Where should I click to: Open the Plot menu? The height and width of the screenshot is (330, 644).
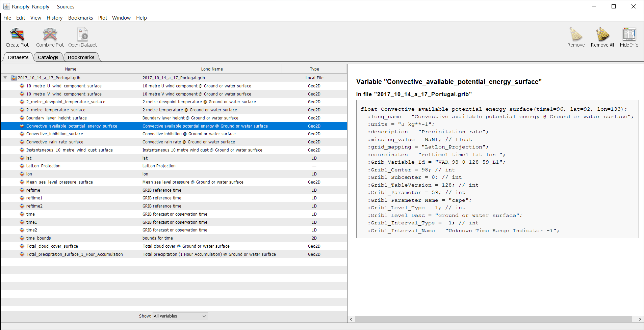tap(102, 18)
